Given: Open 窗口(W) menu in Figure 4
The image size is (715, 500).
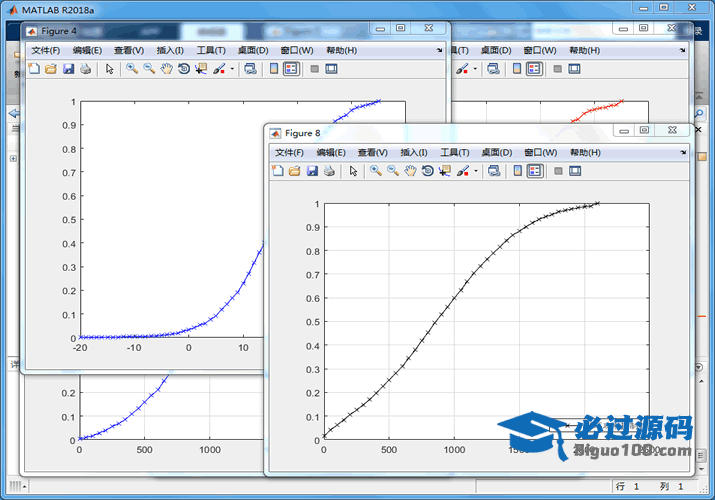Looking at the screenshot, I should pos(297,50).
